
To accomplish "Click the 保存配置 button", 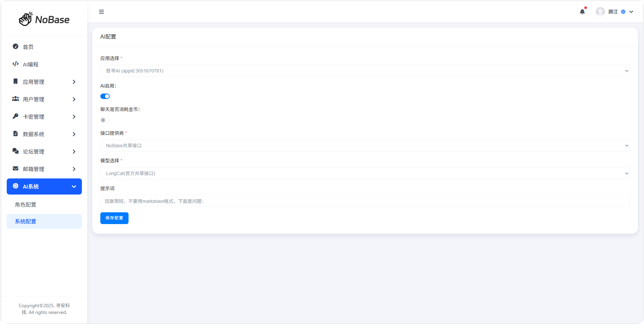I will (x=114, y=218).
